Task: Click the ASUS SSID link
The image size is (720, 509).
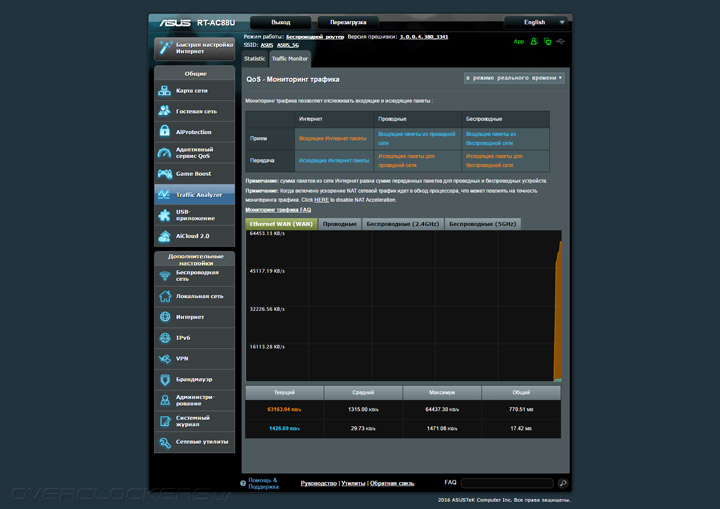Action: point(267,45)
